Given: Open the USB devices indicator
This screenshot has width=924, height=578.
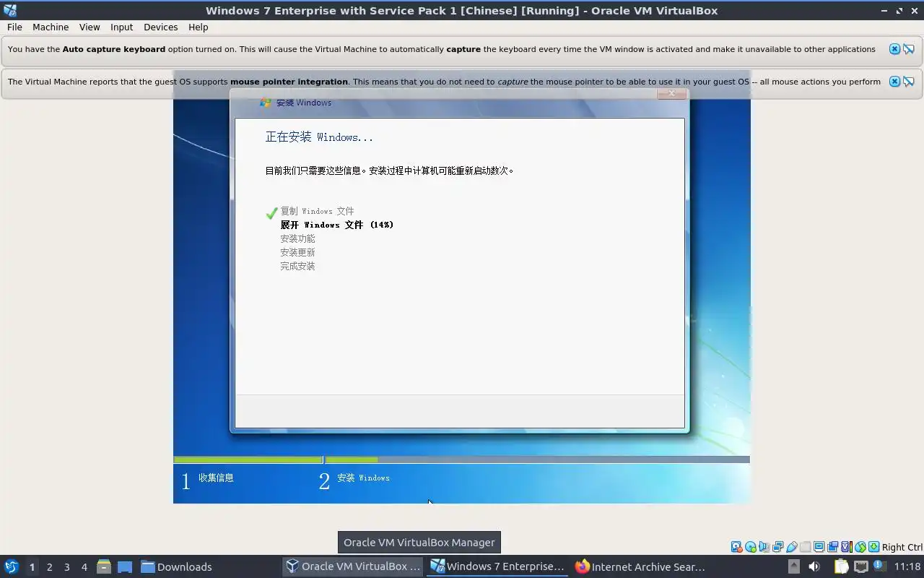Looking at the screenshot, I should pyautogui.click(x=792, y=547).
